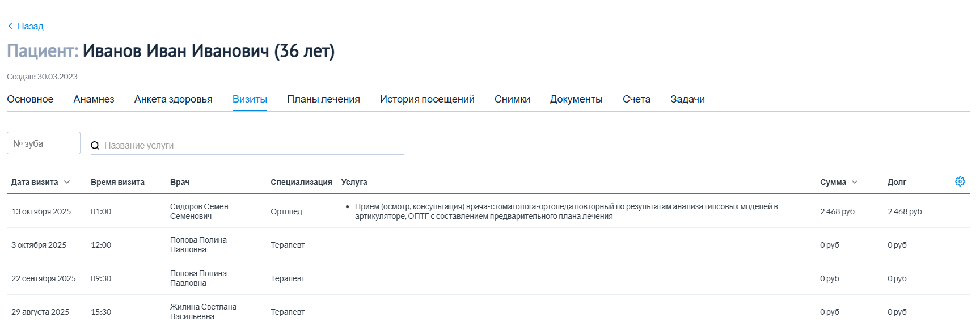
Task: Click the Долг column header
Action: (897, 182)
